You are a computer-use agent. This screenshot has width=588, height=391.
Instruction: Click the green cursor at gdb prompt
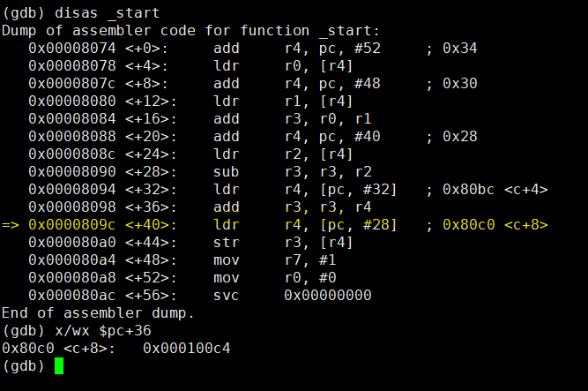pos(59,365)
